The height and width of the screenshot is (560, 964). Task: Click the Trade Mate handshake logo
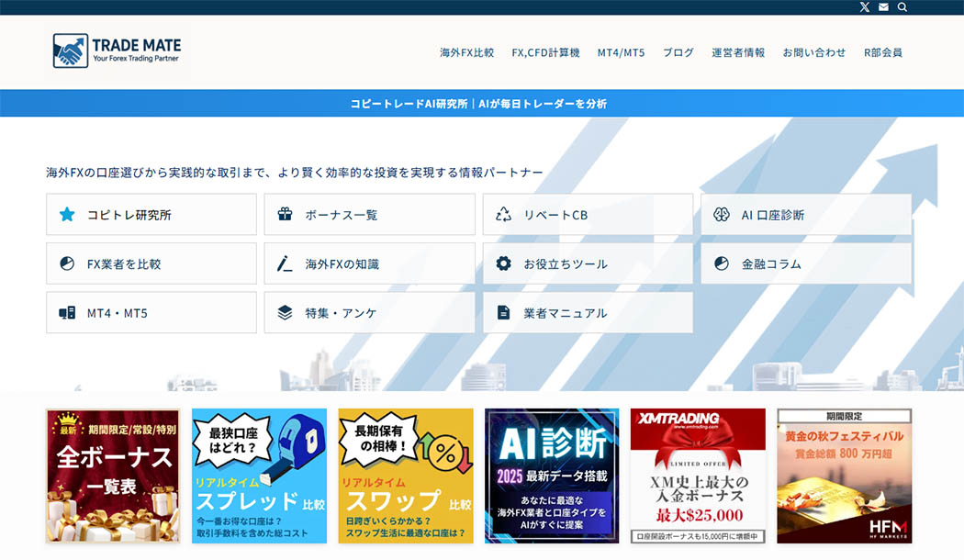(70, 50)
